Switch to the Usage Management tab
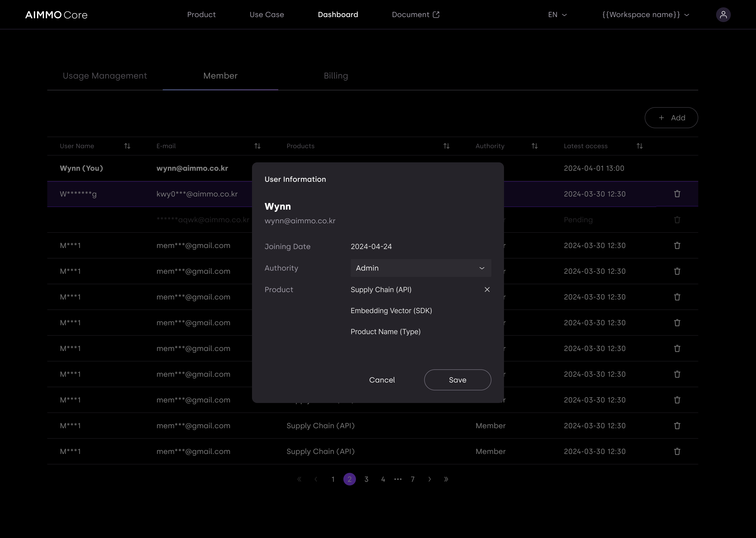The image size is (756, 538). click(x=104, y=76)
